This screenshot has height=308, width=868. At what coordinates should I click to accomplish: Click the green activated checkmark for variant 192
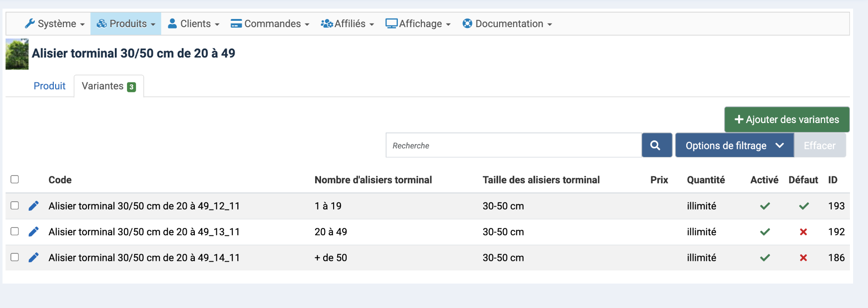[764, 232]
